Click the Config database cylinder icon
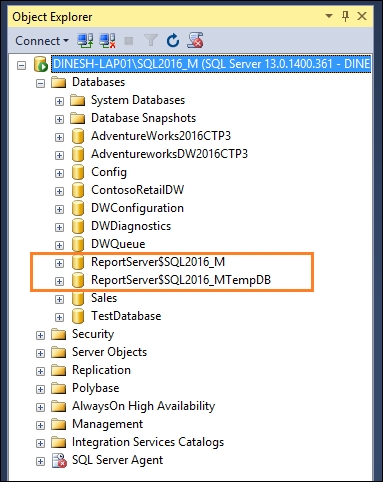 coord(78,172)
